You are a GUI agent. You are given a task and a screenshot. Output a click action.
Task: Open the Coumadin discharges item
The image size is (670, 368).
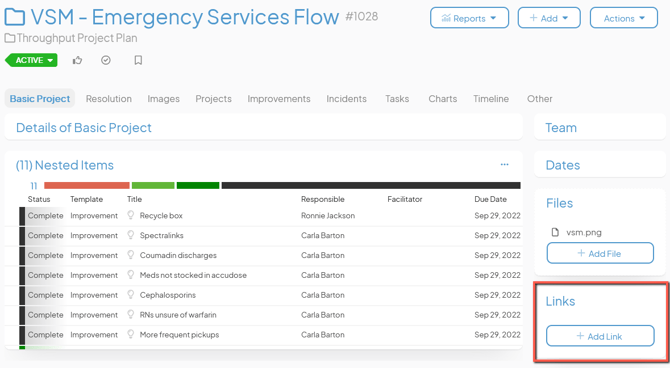coord(178,255)
